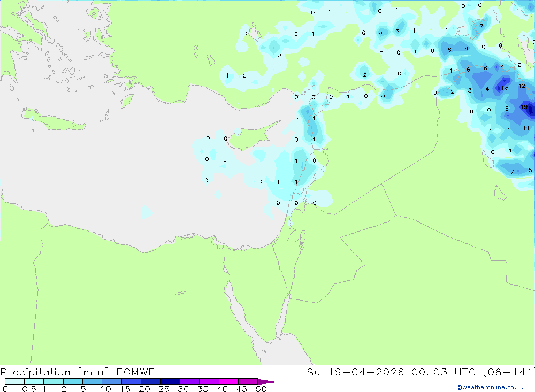Choose the 2–5 mm legend color box
Viewport: 535px width, 392px height.
(x=73, y=381)
